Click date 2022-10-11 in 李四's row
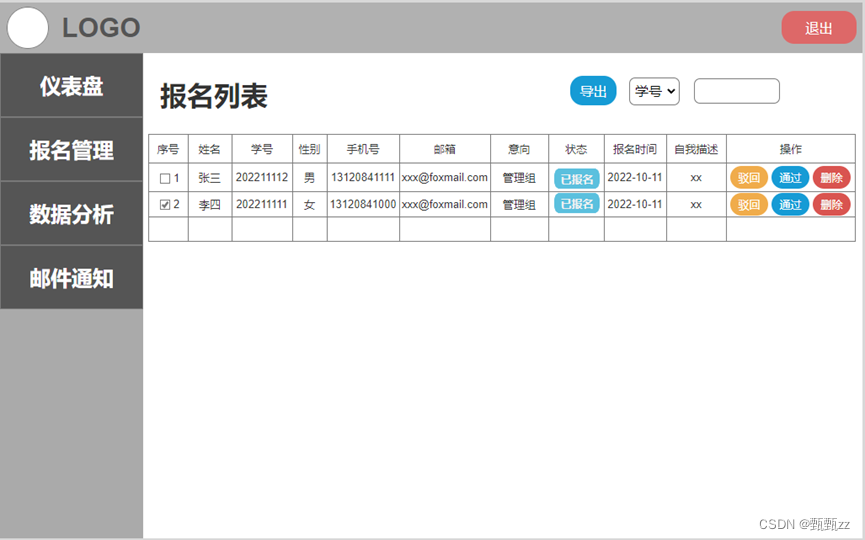Screen dimensions: 865x540 point(635,204)
